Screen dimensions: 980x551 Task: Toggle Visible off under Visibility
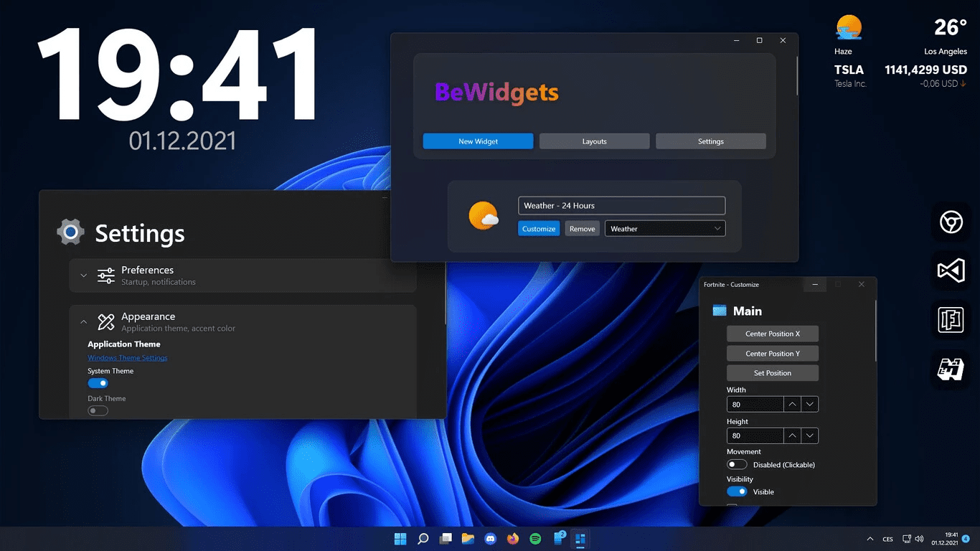[737, 491]
